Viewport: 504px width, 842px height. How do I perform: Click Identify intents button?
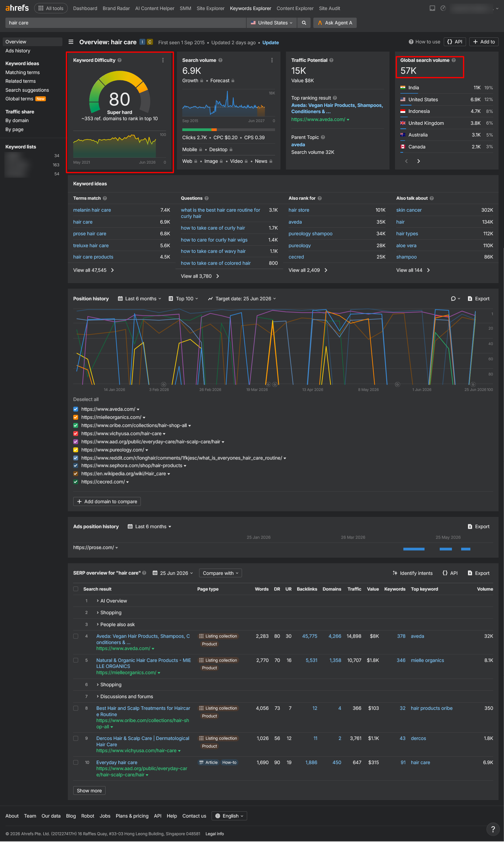413,573
